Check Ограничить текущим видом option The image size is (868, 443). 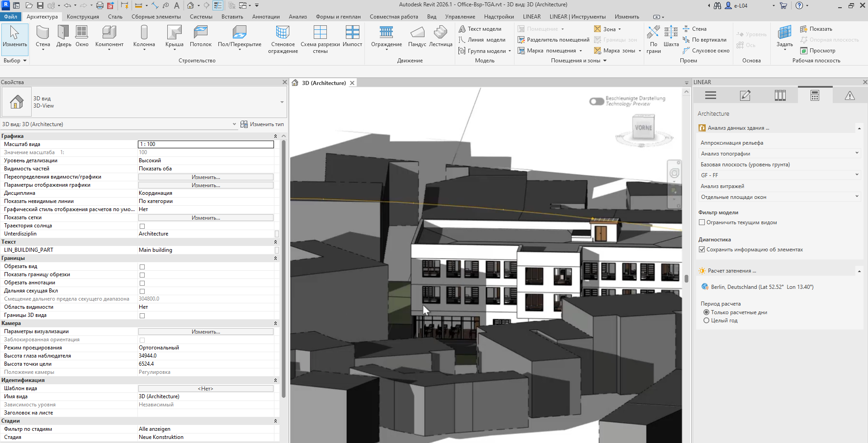pos(702,222)
